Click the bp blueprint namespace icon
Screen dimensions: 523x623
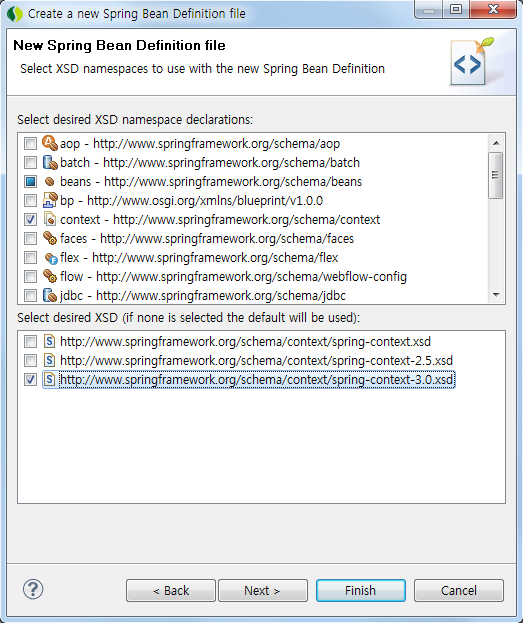[50, 200]
